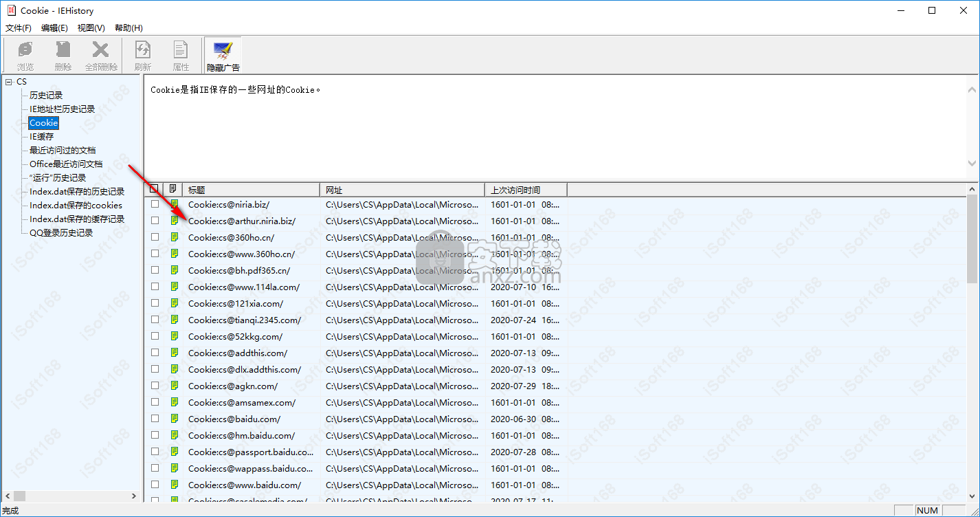
Task: Open the 文件(F) menu
Action: point(19,28)
